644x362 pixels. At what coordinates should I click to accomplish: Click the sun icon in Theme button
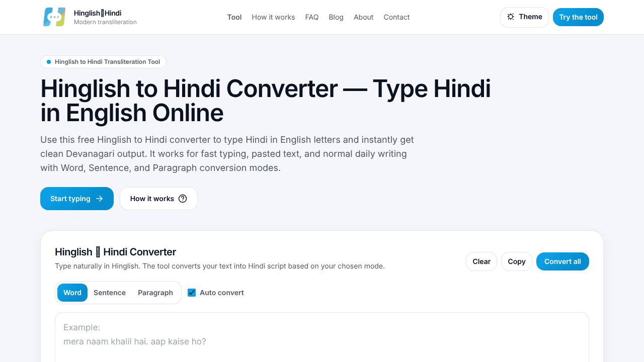tap(511, 17)
